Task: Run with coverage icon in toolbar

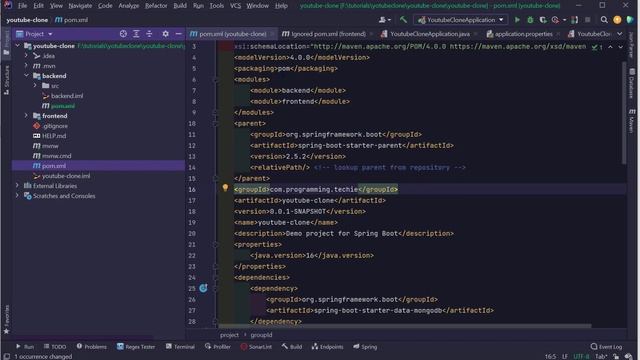Action: pos(542,20)
